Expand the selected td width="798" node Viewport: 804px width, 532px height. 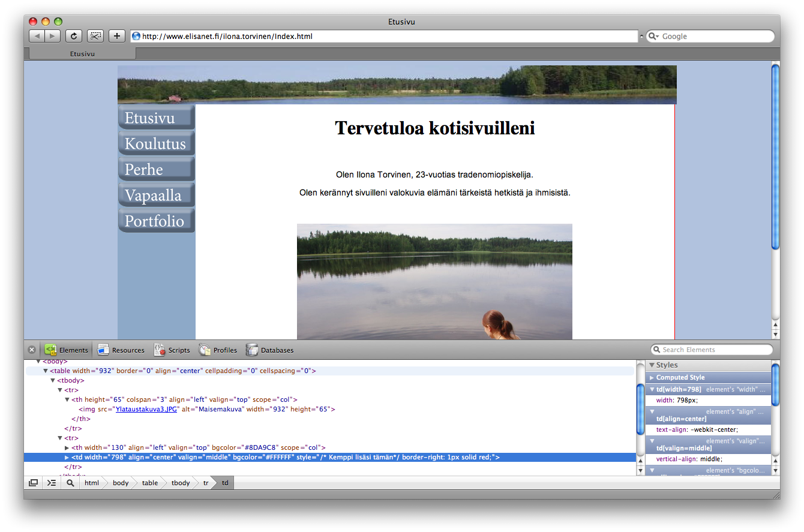click(x=67, y=458)
